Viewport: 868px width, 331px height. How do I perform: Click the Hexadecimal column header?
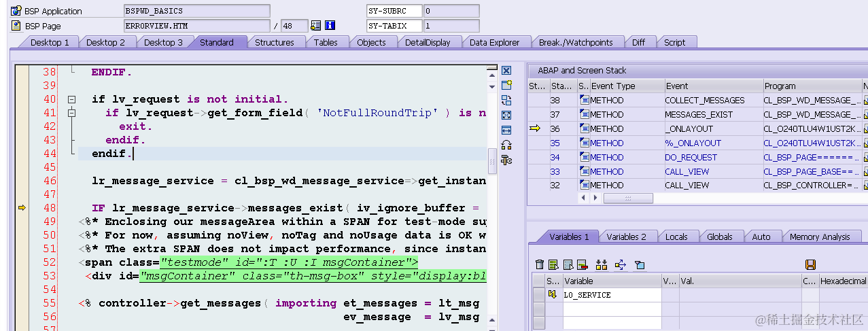click(x=842, y=280)
